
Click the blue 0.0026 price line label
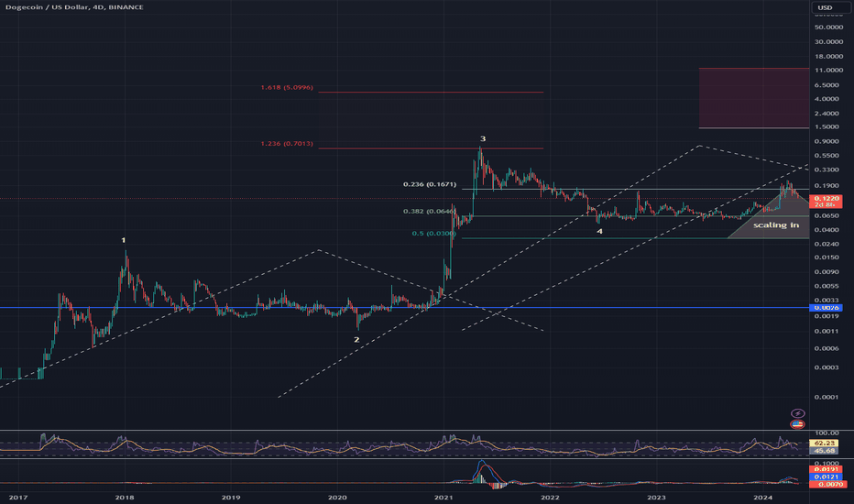[827, 308]
